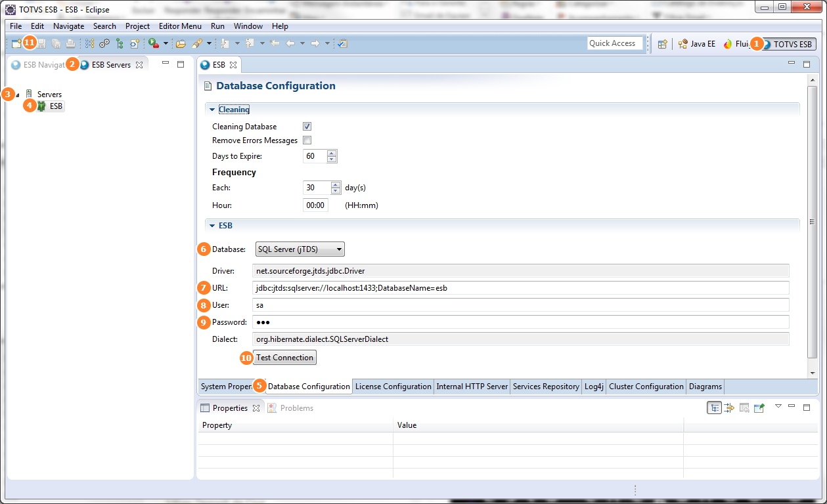This screenshot has height=504, width=827.
Task: Open the Run toolbar dropdown arrow
Action: 166,44
